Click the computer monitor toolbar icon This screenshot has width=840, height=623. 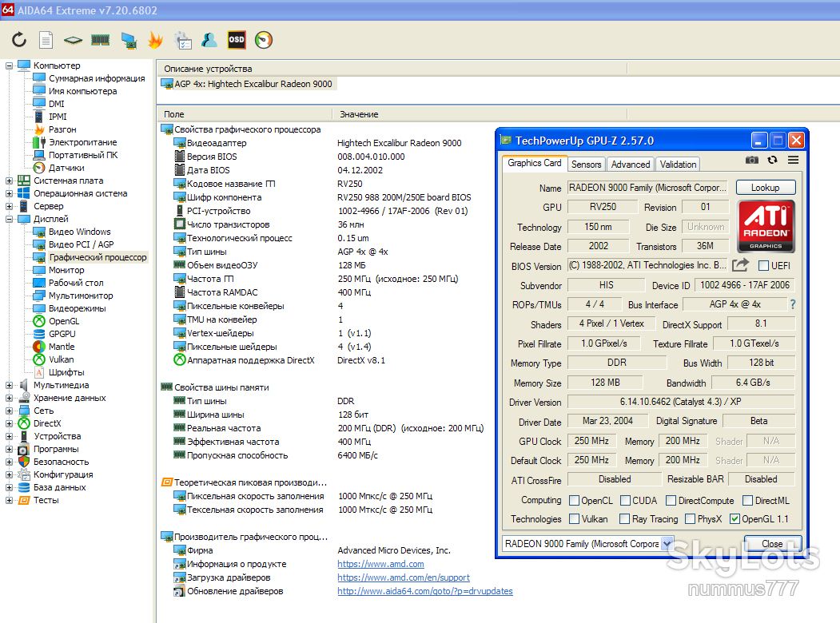click(x=128, y=40)
